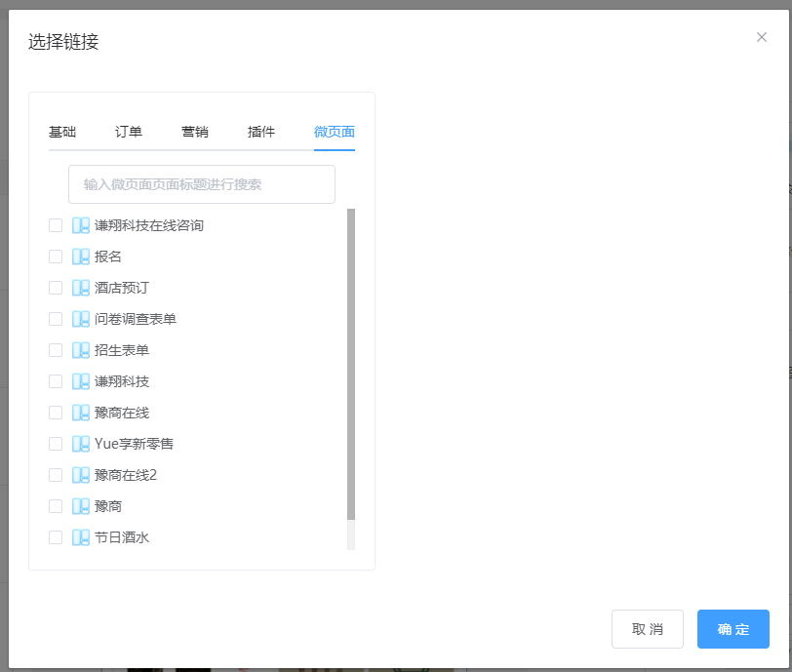Click the 报名 label
Image resolution: width=792 pixels, height=672 pixels.
[108, 257]
